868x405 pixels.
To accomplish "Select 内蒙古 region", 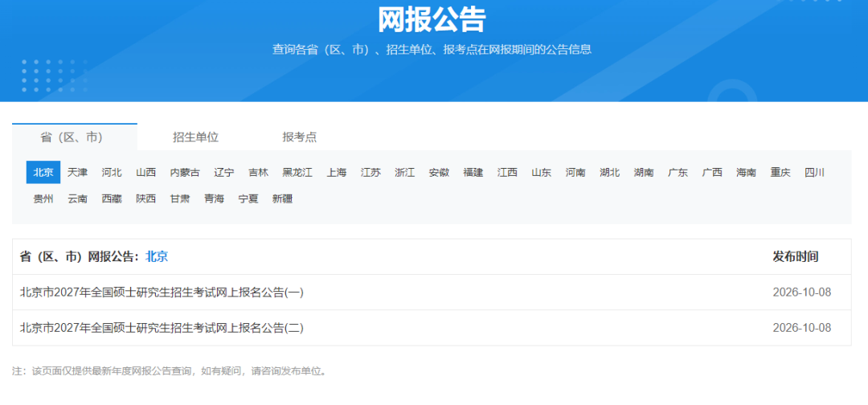I will [x=185, y=173].
